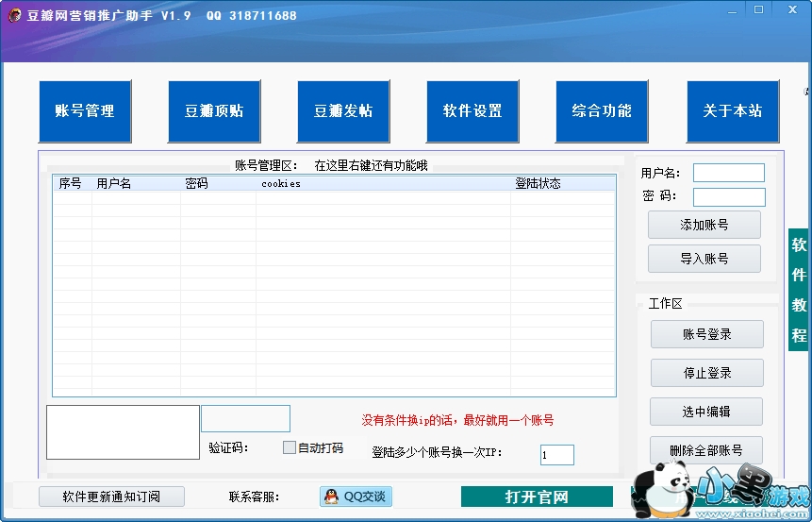Screen dimensions: 812x522
Task: Click the 序号 column header
Action: (73, 183)
